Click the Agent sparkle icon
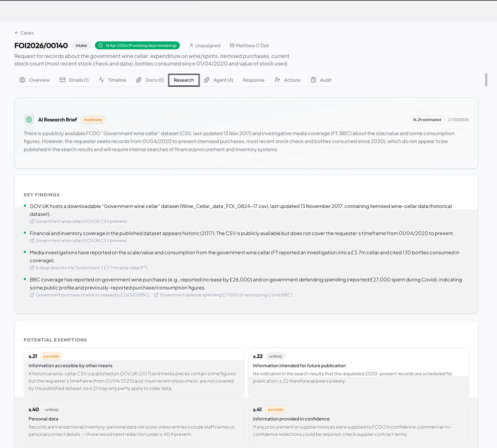 (207, 80)
